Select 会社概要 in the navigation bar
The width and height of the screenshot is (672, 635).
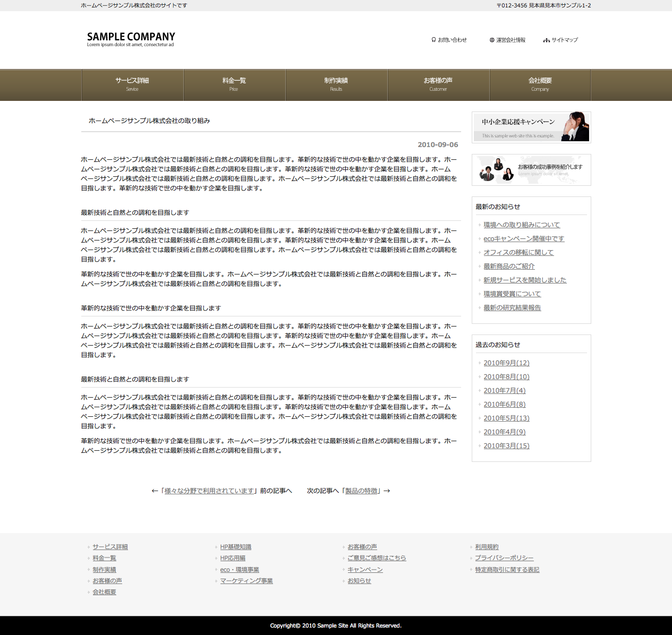540,84
